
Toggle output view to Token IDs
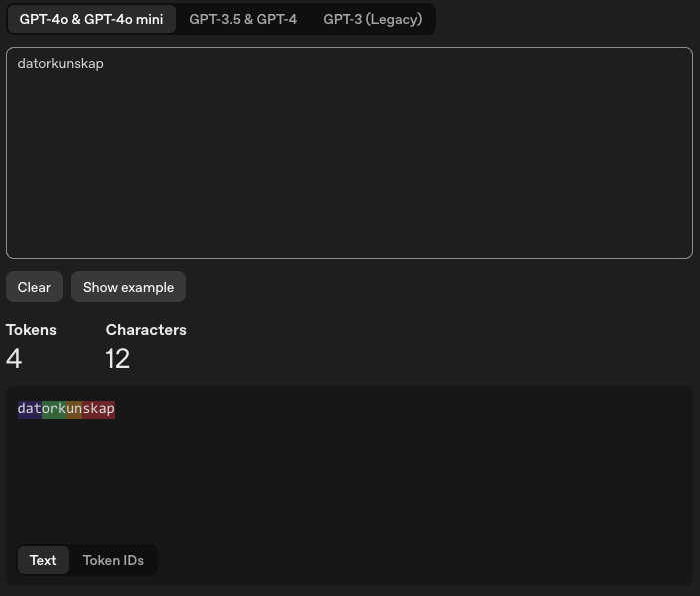coord(113,560)
